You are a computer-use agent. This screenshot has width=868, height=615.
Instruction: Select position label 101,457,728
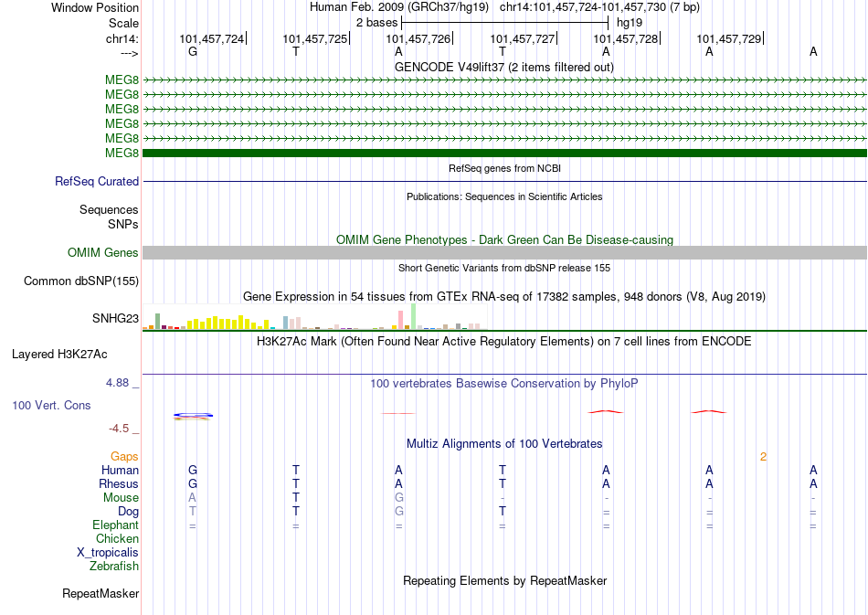[x=626, y=38]
